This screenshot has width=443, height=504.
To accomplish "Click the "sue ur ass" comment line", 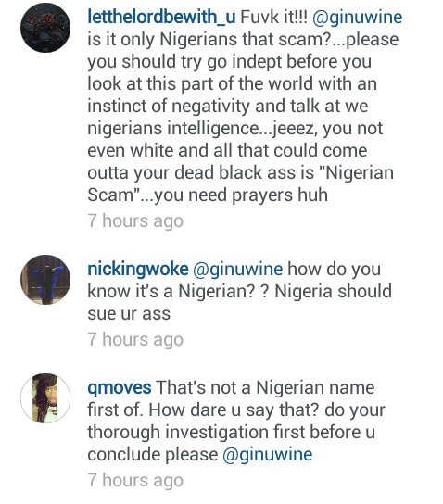I will pos(129,314).
